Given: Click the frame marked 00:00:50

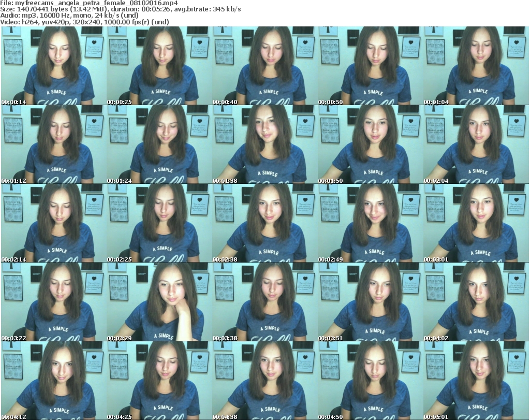Looking at the screenshot, I should [370, 66].
